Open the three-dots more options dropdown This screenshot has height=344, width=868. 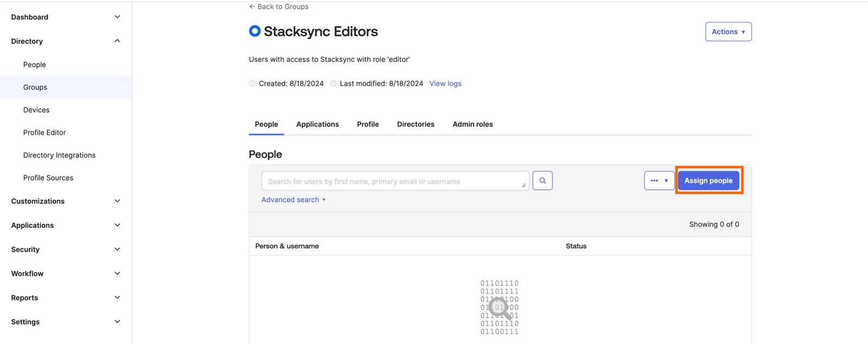pos(659,181)
